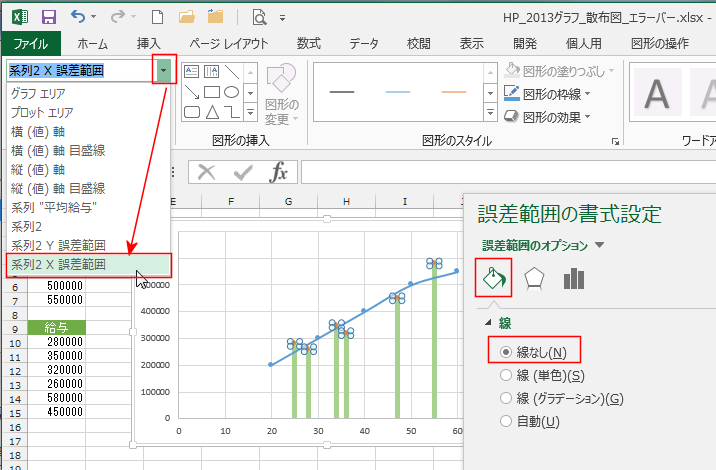The height and width of the screenshot is (470, 716).
Task: Create a new blank workbook icon
Action: point(157,17)
